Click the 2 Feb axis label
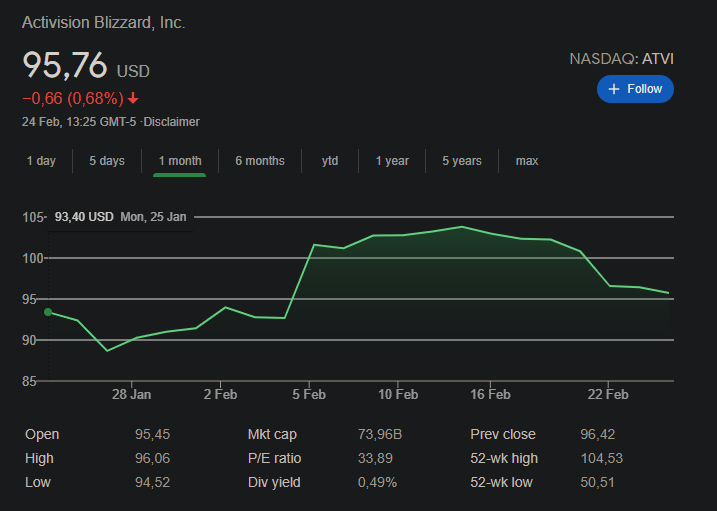Viewport: 717px width, 511px height. pyautogui.click(x=220, y=394)
